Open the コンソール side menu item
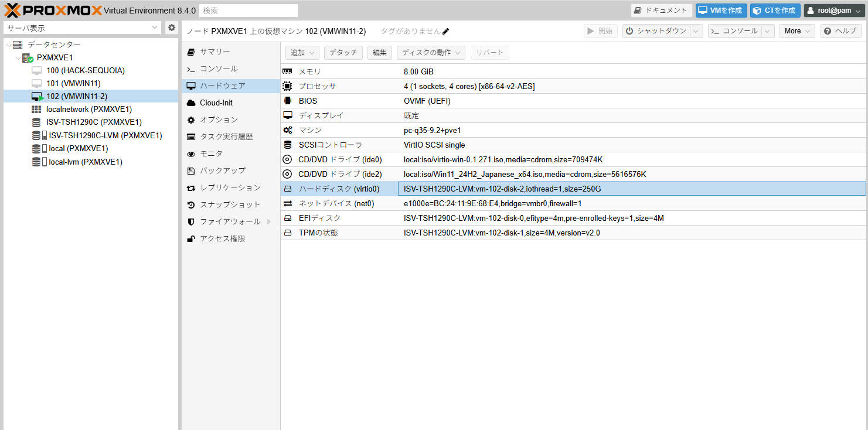 pyautogui.click(x=231, y=69)
